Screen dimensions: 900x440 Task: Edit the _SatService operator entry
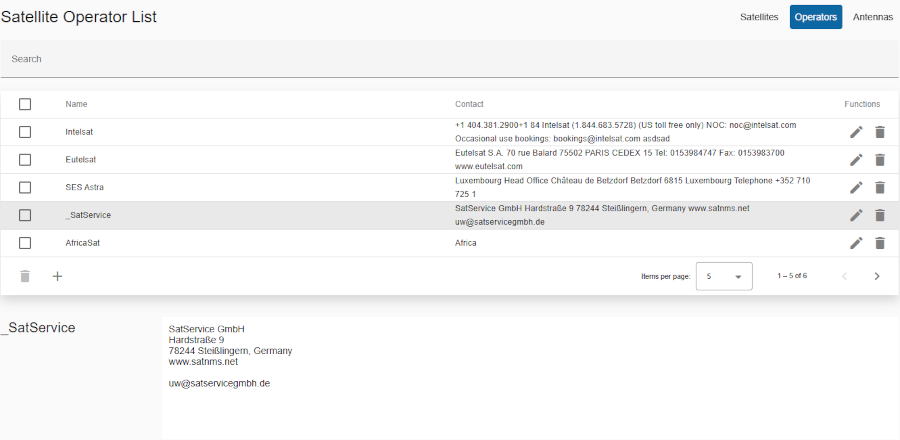pyautogui.click(x=856, y=215)
